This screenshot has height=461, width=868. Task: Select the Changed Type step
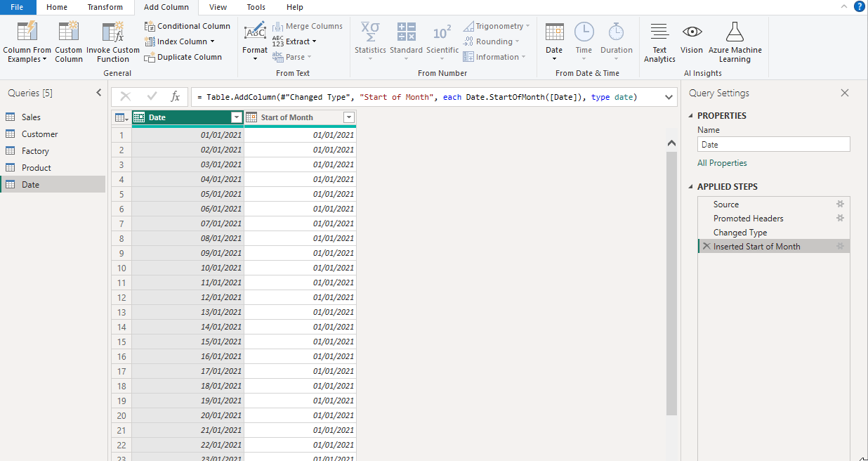[x=774, y=233]
